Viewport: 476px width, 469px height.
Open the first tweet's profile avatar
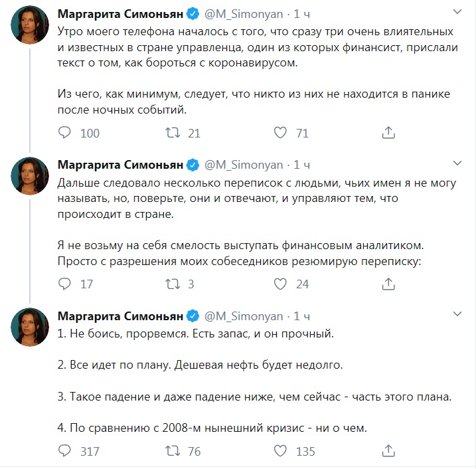(30, 25)
